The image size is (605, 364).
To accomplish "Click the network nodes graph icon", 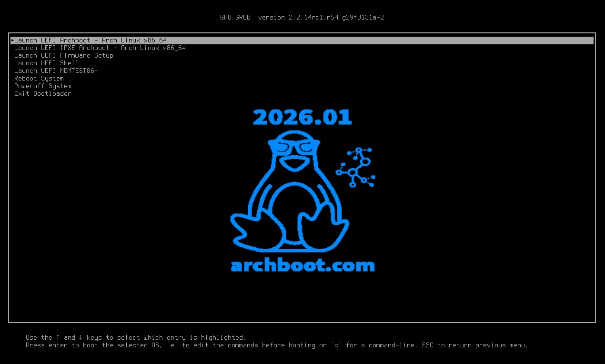I will (356, 167).
